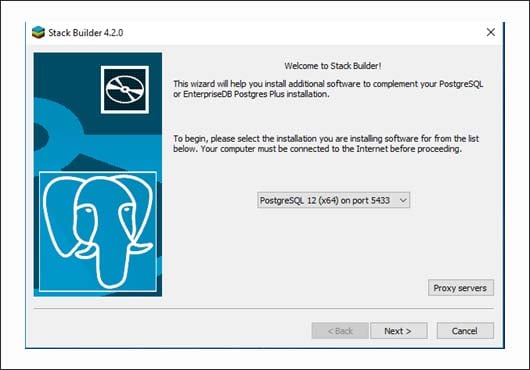Click the greyed-out < Back button
The width and height of the screenshot is (530, 370).
pyautogui.click(x=340, y=331)
